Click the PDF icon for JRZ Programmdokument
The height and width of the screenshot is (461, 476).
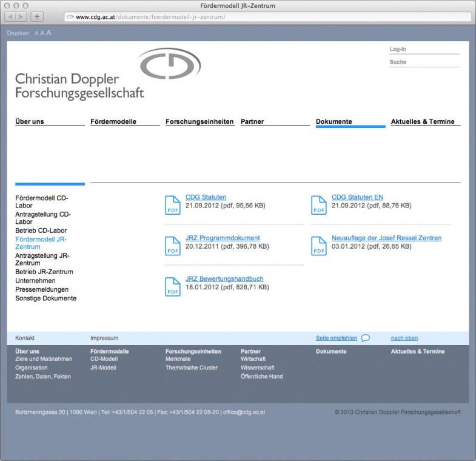173,246
